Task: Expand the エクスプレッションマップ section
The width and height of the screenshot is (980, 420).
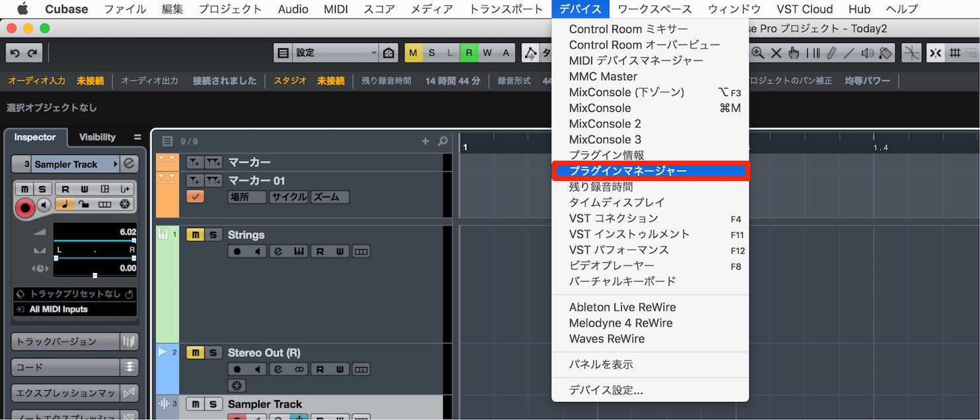Action: click(x=75, y=393)
